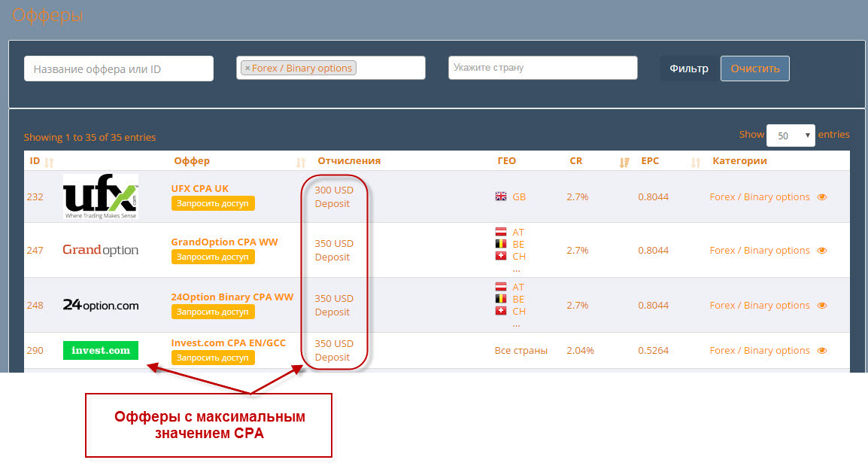Request access for Invest.com CPA EN/GCC
868x472 pixels.
(213, 358)
